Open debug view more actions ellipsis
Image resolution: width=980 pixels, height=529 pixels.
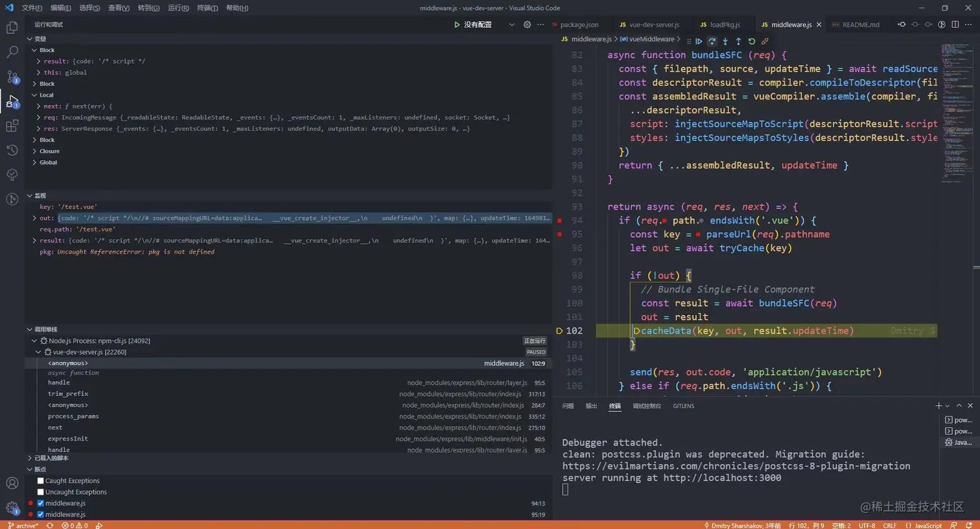click(541, 25)
